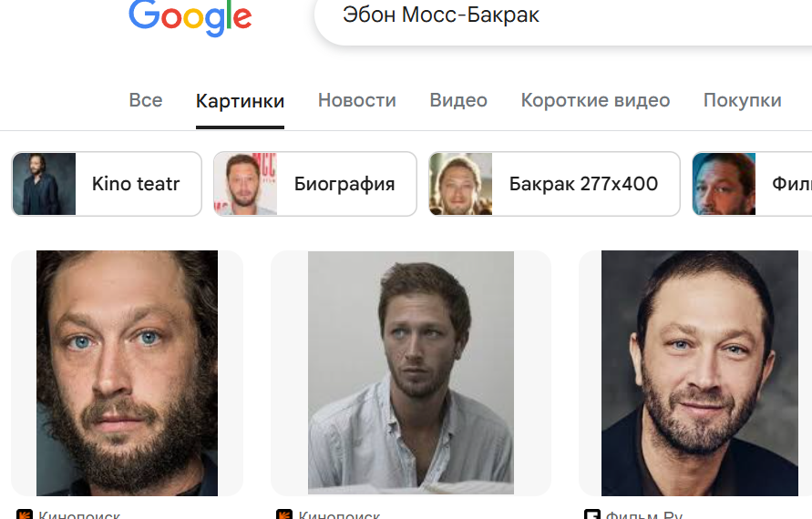The image size is (812, 519).
Task: Go to the Видео tab
Action: point(458,100)
